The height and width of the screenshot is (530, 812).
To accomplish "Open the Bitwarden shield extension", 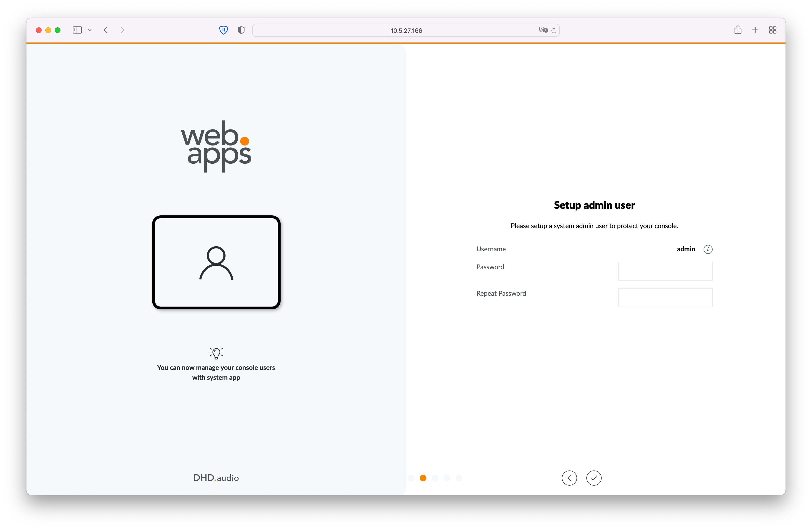I will [x=223, y=30].
